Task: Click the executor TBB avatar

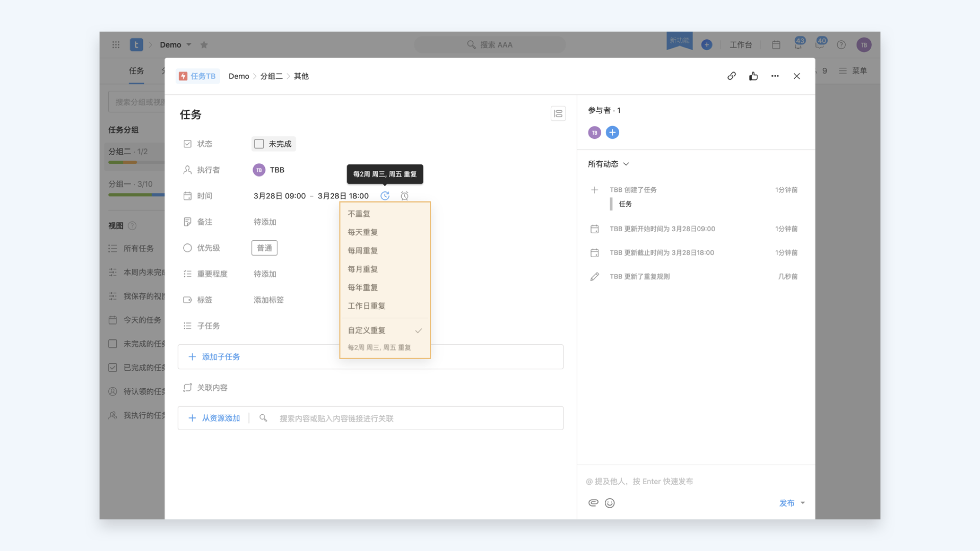Action: click(x=259, y=170)
